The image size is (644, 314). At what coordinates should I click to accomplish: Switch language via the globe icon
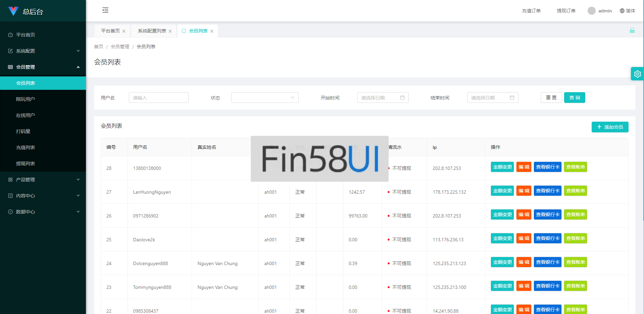622,11
